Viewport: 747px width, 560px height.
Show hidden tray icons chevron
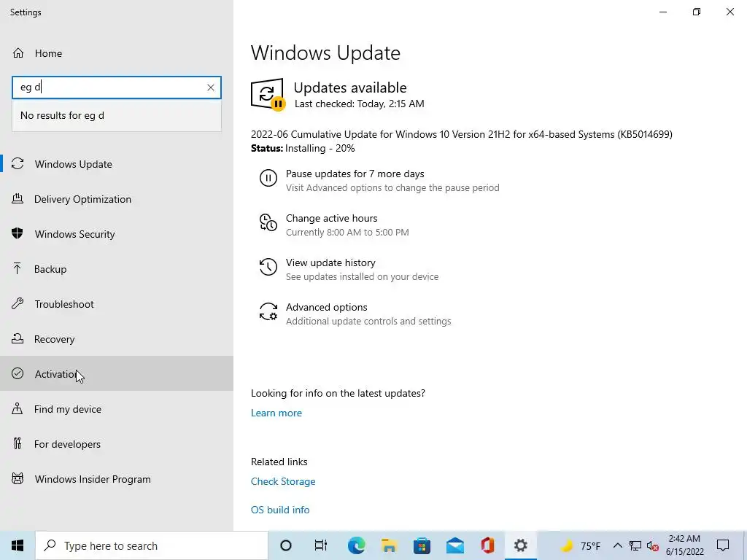[617, 545]
